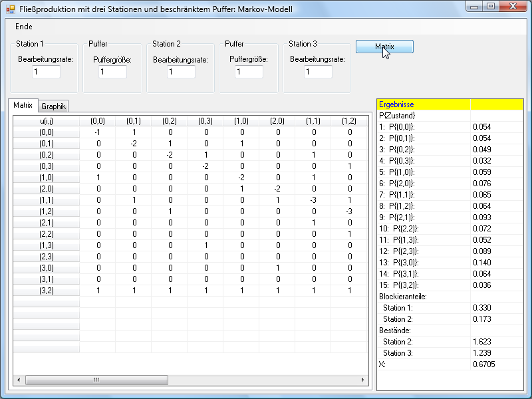Click the u(i,j) corner header cell

click(x=46, y=121)
